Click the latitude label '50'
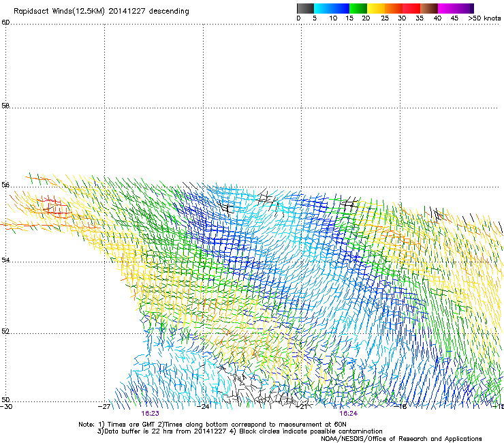The width and height of the screenshot is (504, 443). (5, 399)
